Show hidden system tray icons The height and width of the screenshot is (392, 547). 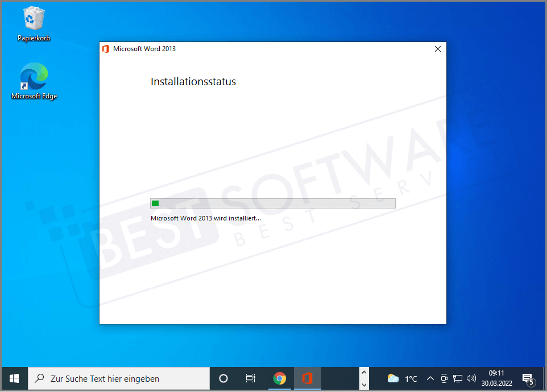click(430, 378)
